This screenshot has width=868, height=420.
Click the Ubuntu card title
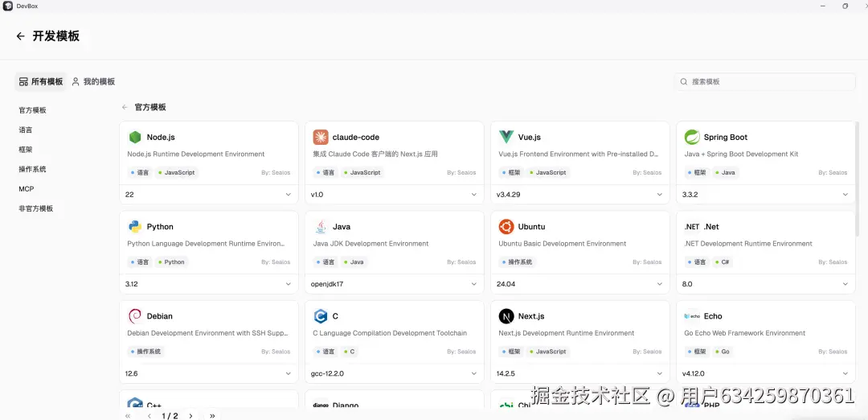click(x=531, y=227)
